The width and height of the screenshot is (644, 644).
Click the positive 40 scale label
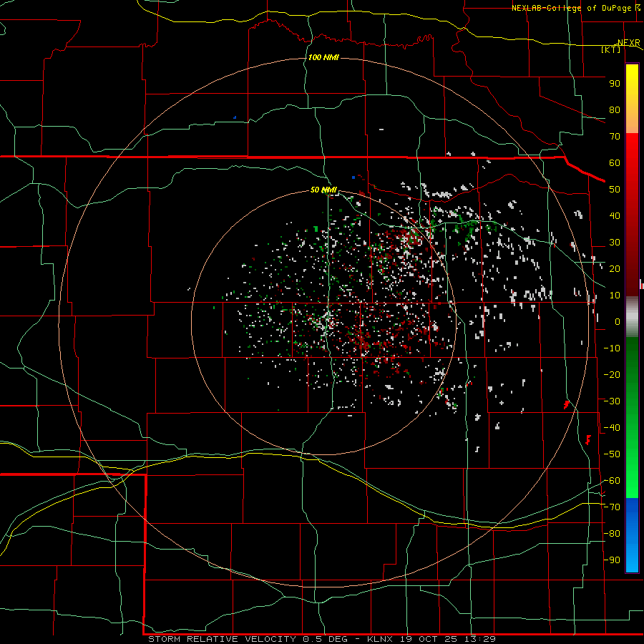click(615, 215)
